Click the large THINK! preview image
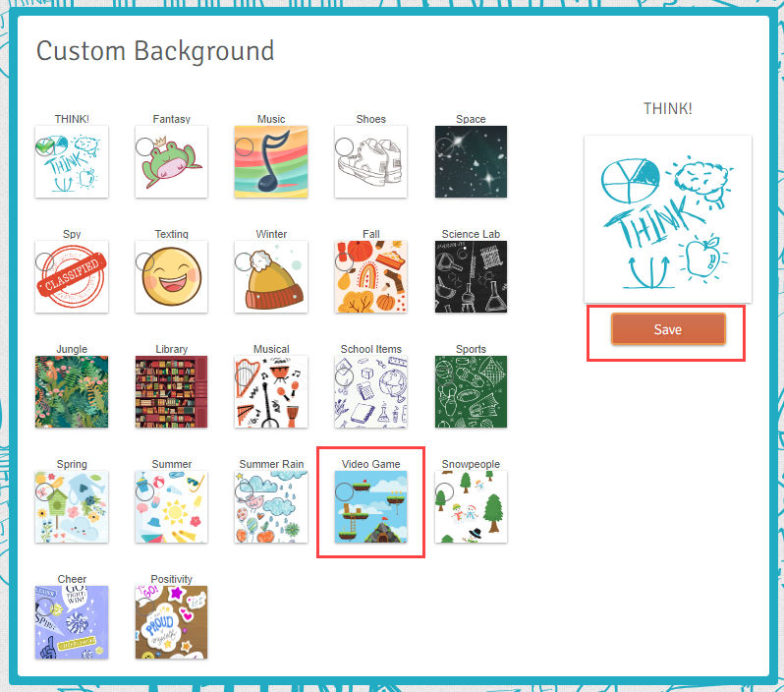Viewport: 784px width, 692px height. [667, 219]
